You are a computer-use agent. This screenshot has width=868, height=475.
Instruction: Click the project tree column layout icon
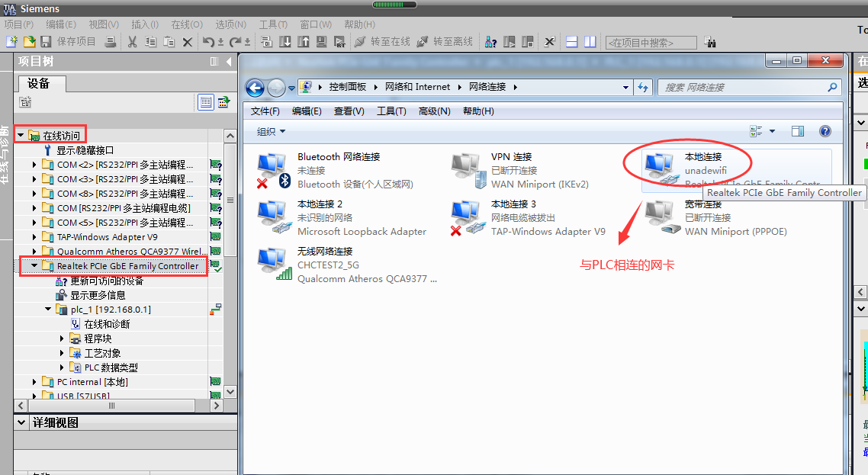coord(214,62)
